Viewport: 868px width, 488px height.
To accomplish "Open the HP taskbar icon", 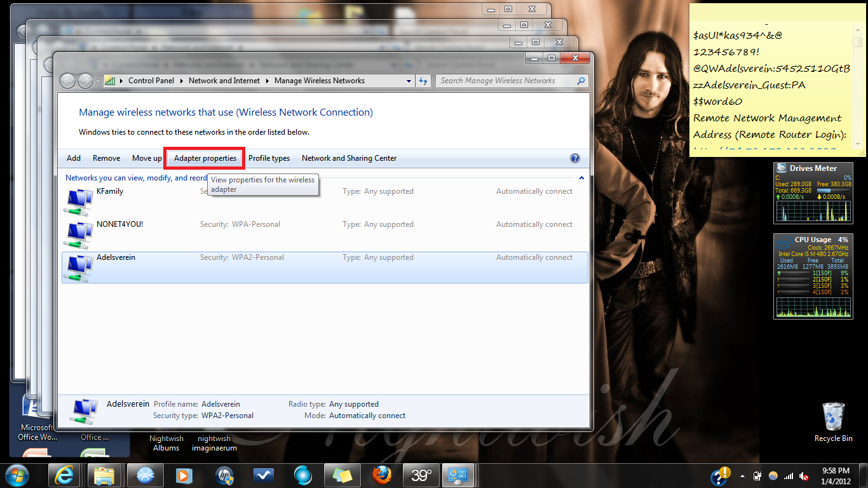I will (224, 475).
